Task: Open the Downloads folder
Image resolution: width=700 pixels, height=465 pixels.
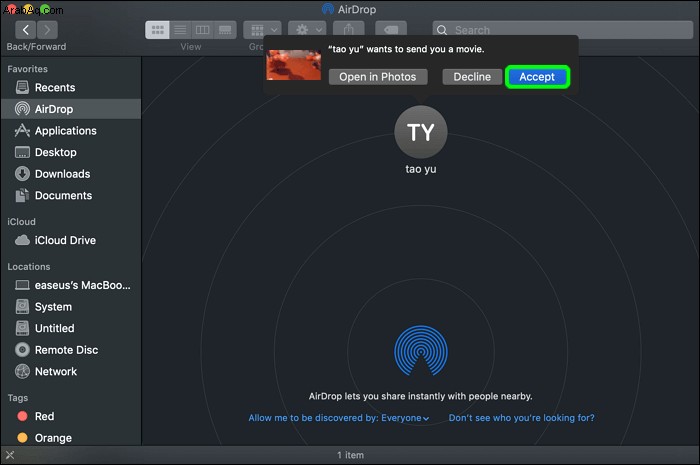Action: (x=71, y=174)
